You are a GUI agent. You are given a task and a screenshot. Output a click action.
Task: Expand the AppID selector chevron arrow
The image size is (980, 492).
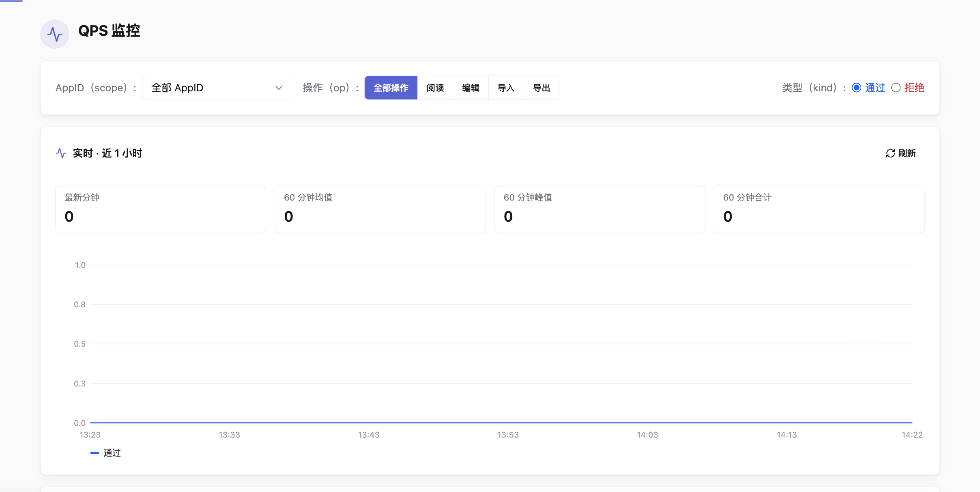click(279, 88)
